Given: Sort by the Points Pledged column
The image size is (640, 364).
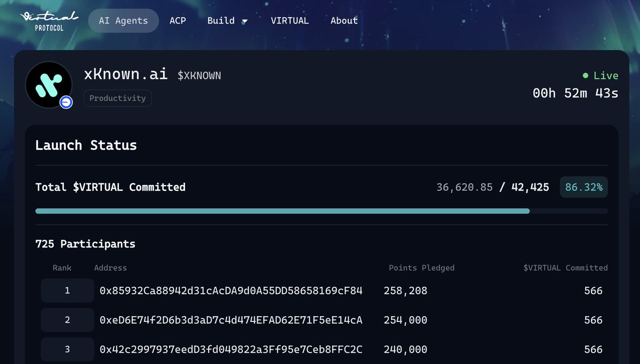Looking at the screenshot, I should [421, 268].
